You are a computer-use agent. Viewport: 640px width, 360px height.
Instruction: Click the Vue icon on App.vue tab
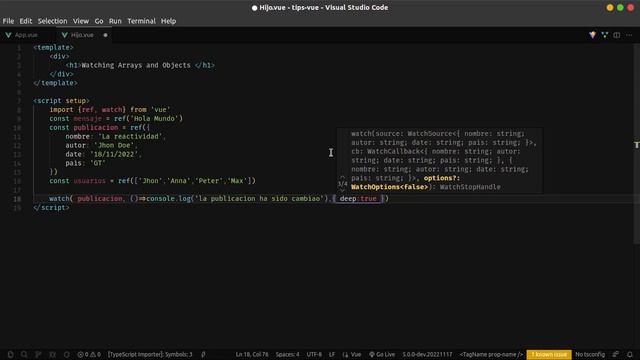click(8, 35)
